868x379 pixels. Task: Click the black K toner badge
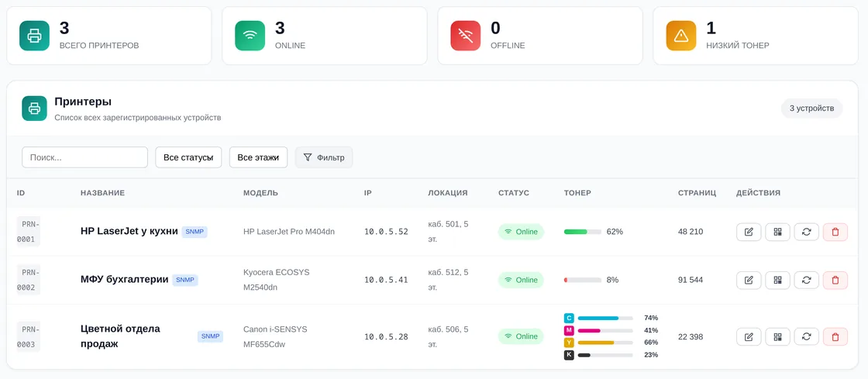569,355
